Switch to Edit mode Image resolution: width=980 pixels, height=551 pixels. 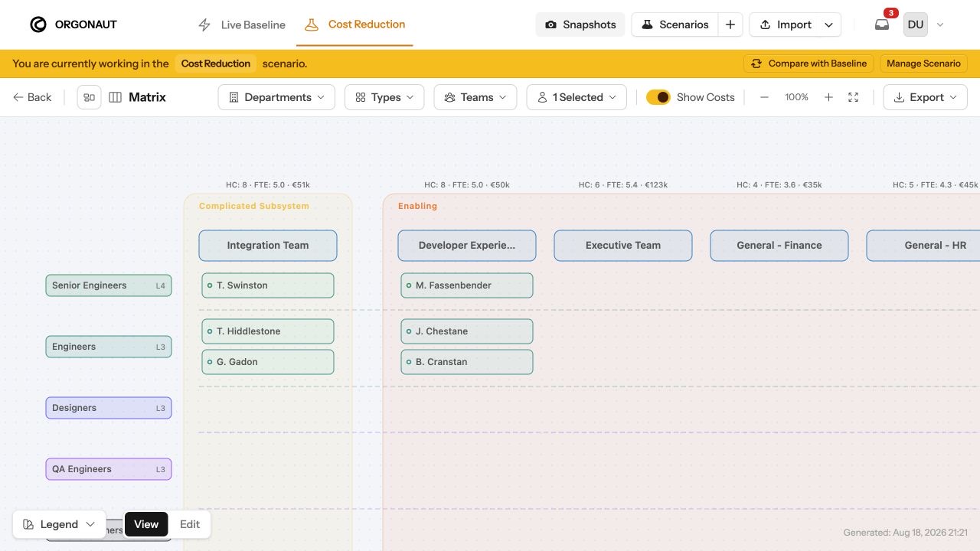pos(190,524)
